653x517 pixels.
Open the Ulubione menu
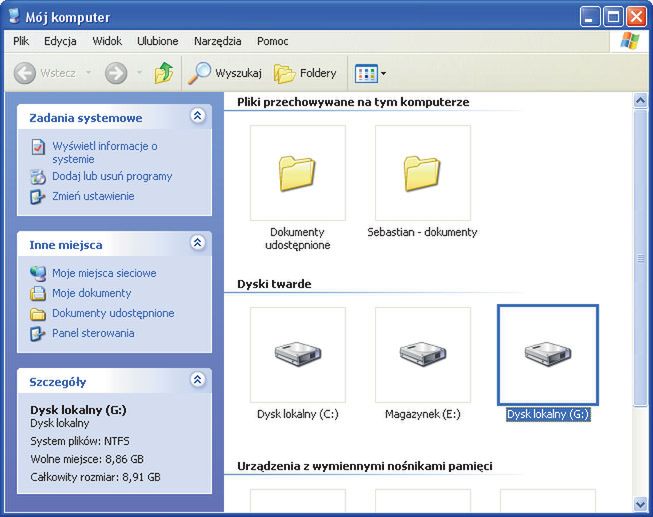157,41
